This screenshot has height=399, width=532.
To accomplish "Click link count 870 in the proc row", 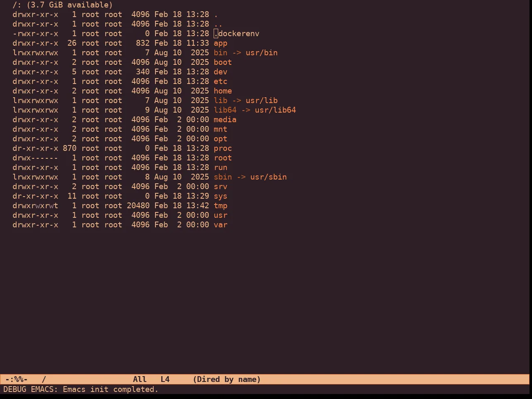I will coord(69,148).
